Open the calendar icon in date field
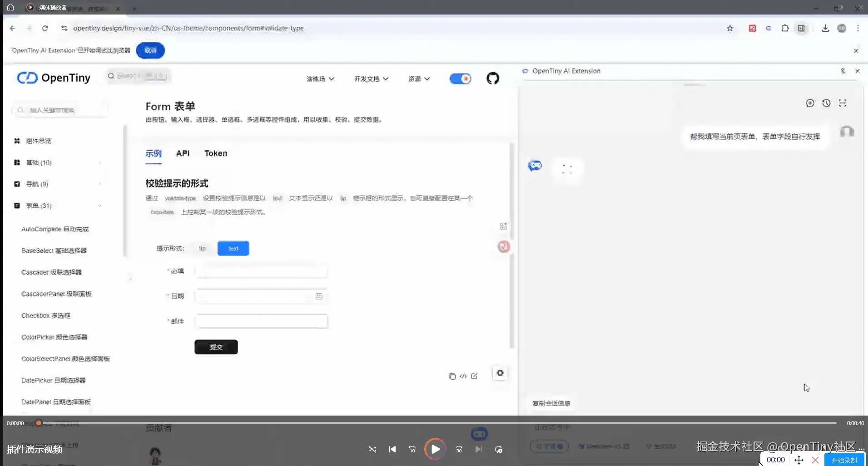 click(x=319, y=296)
